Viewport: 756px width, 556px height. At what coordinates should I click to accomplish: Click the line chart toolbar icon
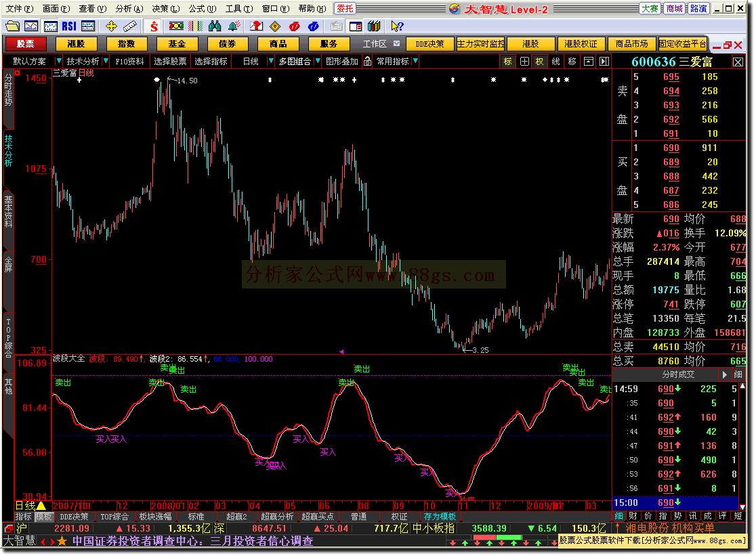pyautogui.click(x=31, y=26)
